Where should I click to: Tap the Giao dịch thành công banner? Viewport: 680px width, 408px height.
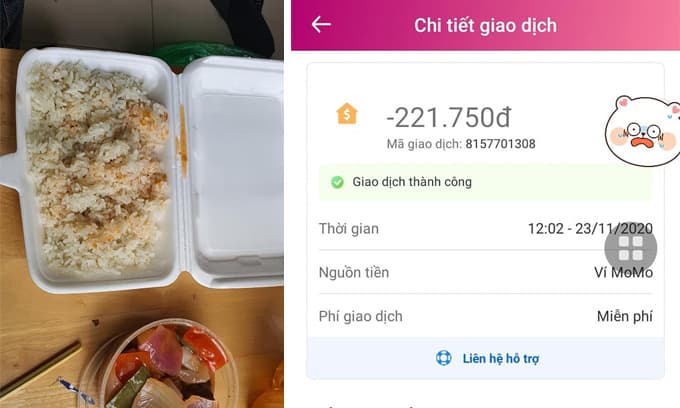point(485,182)
